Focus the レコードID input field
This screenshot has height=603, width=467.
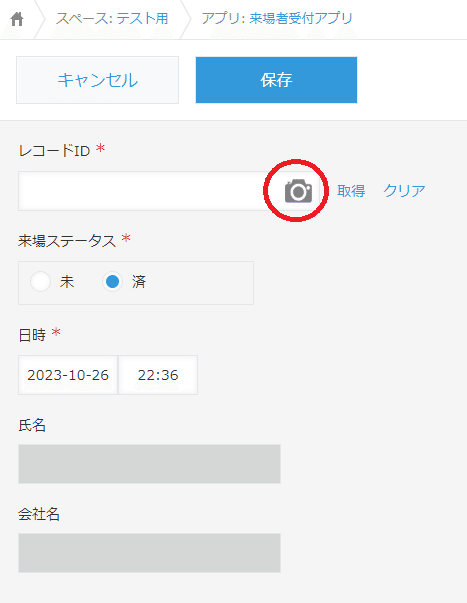pyautogui.click(x=149, y=191)
